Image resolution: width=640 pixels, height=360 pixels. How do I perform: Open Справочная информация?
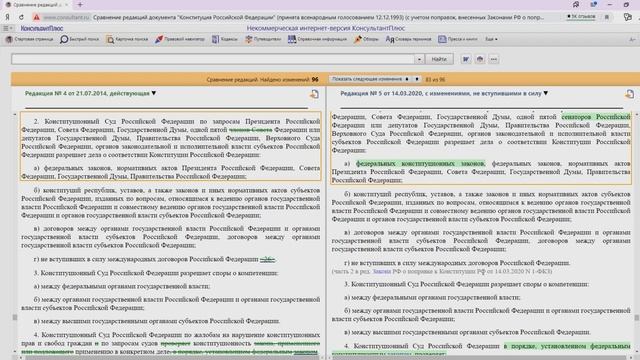[x=317, y=39]
